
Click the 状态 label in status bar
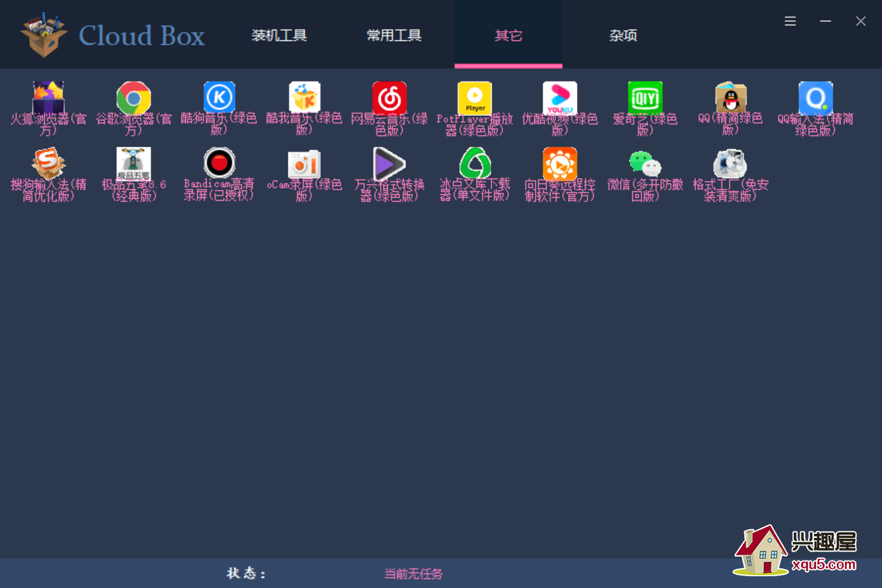[246, 573]
